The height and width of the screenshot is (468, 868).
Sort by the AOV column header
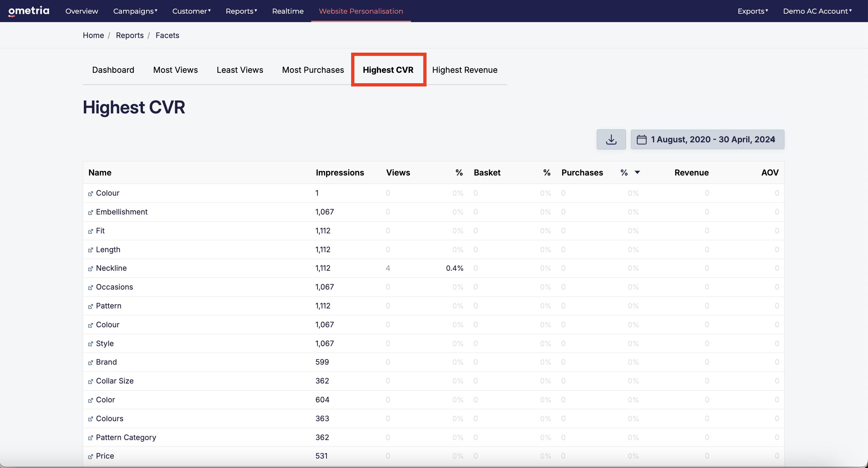pyautogui.click(x=770, y=173)
